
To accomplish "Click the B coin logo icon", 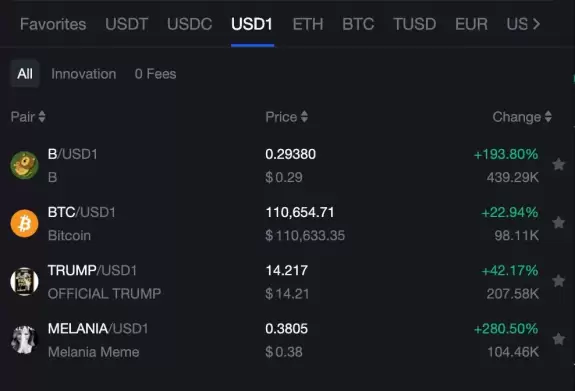I will coord(24,165).
